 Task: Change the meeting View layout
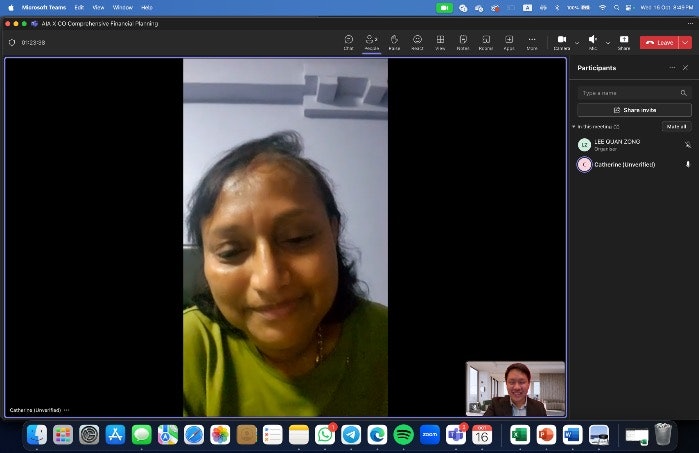click(x=440, y=41)
